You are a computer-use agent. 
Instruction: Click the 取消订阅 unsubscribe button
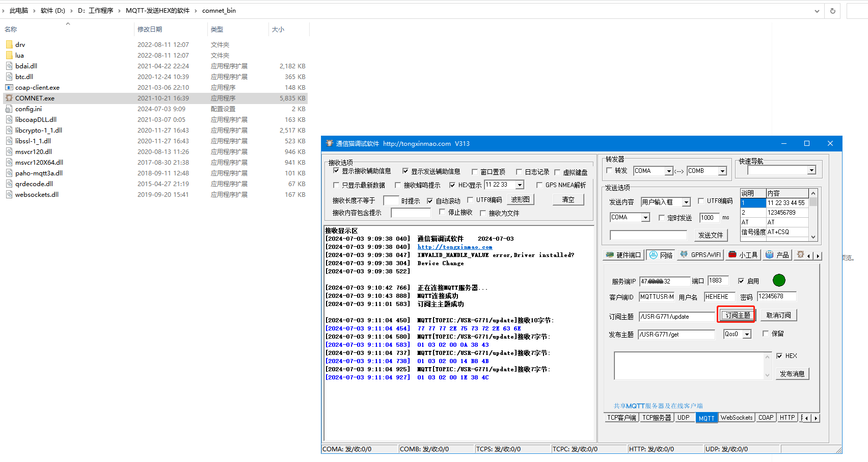(x=779, y=316)
